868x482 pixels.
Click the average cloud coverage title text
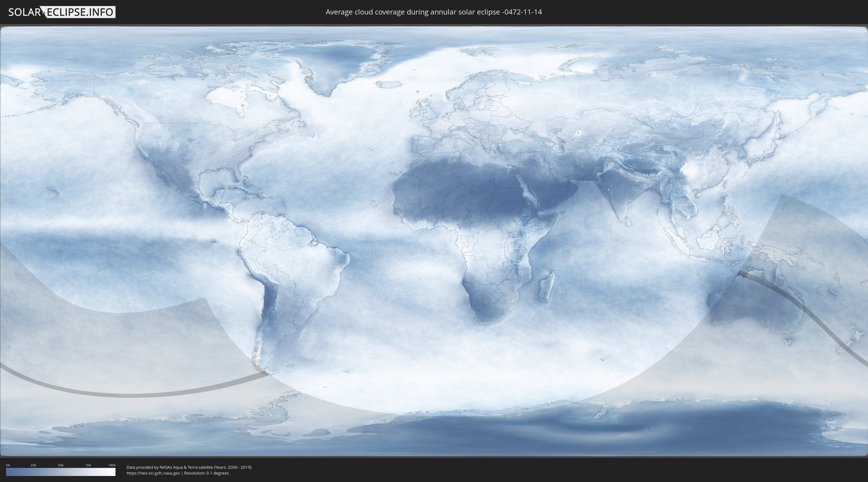point(434,12)
